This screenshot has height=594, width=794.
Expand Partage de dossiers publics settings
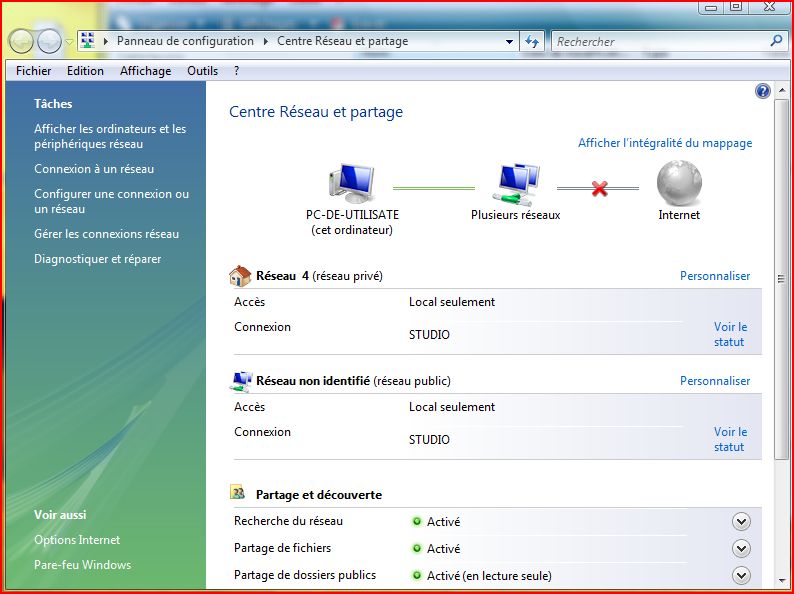click(x=741, y=575)
